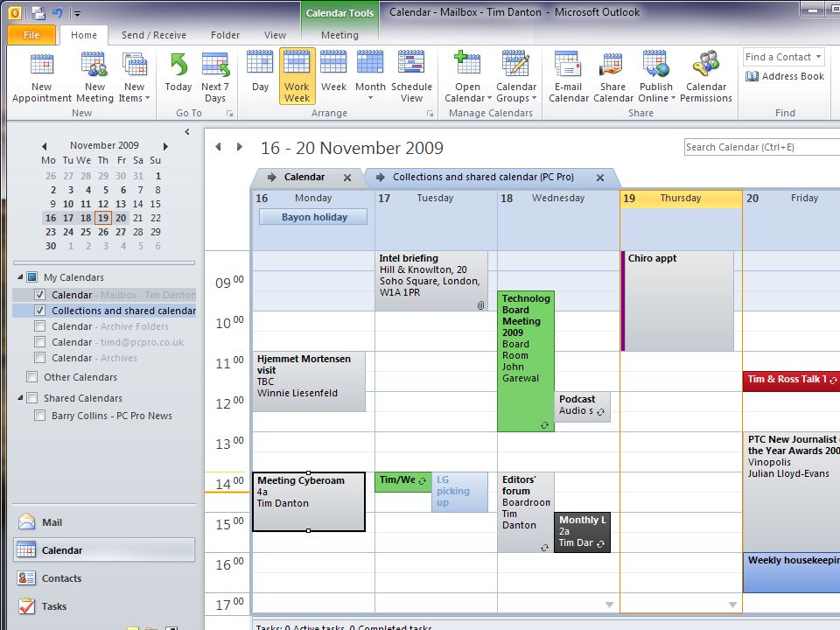Click overlay arrow on Collections calendar tab
The width and height of the screenshot is (840, 630).
pyautogui.click(x=381, y=177)
